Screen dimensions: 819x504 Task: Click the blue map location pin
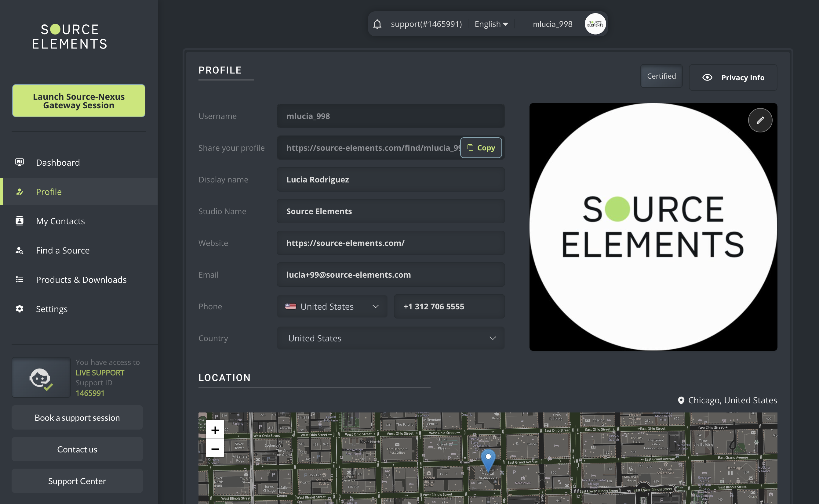(x=488, y=459)
